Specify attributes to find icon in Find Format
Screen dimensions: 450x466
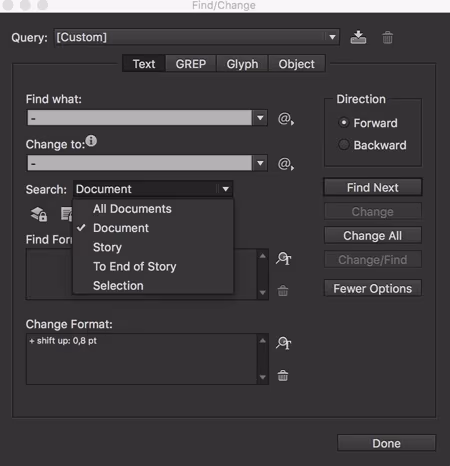283,258
